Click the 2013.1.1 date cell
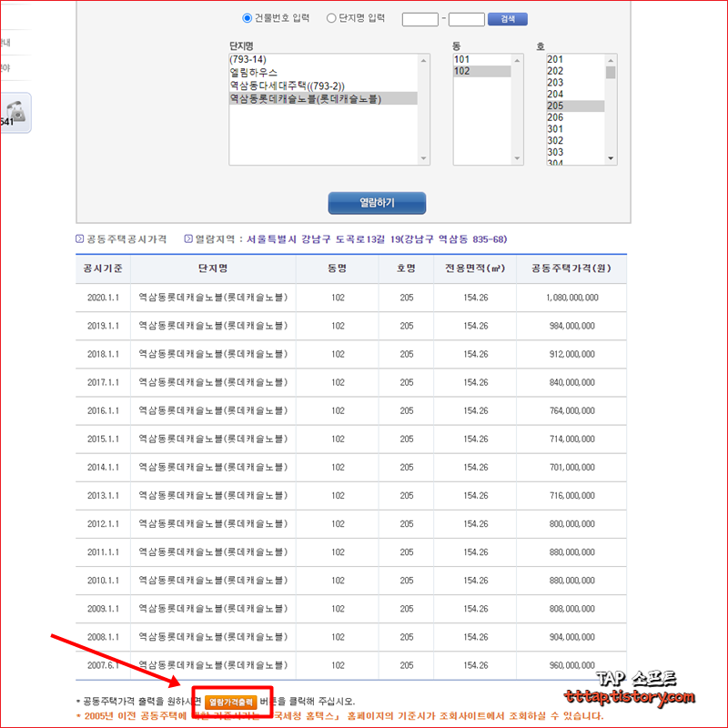The height and width of the screenshot is (728, 728). click(103, 496)
